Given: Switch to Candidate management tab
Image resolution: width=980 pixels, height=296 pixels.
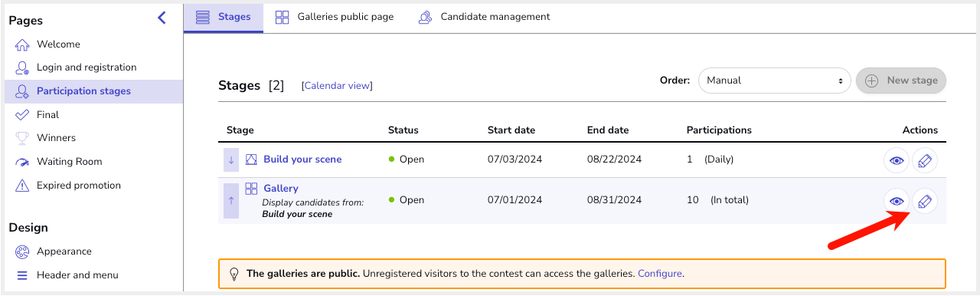Looking at the screenshot, I should coord(484,17).
